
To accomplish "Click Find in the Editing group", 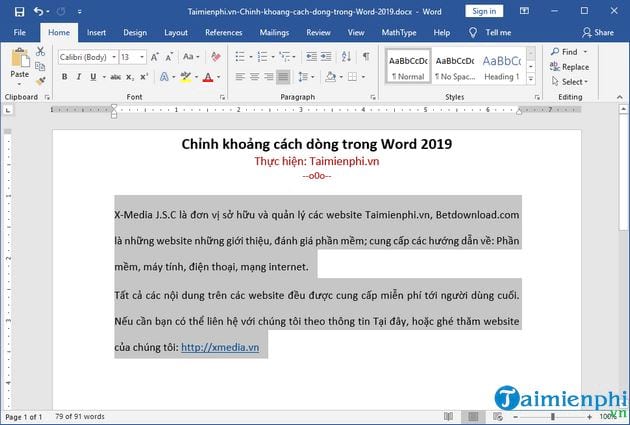I will (x=564, y=52).
